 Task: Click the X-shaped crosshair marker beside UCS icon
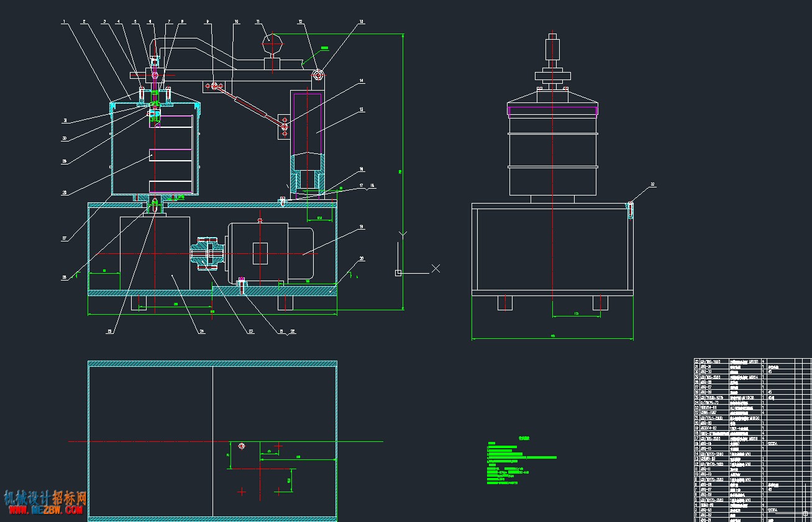pyautogui.click(x=436, y=268)
